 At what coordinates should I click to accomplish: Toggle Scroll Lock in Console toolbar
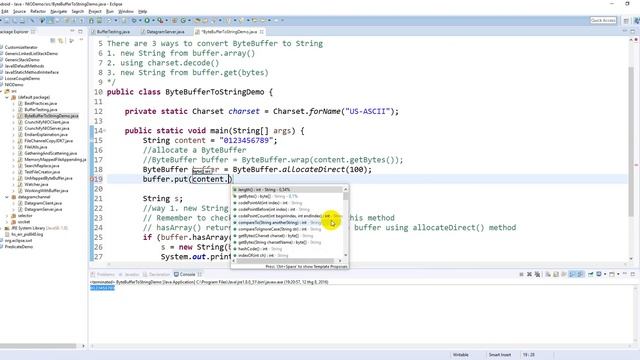tap(556, 274)
